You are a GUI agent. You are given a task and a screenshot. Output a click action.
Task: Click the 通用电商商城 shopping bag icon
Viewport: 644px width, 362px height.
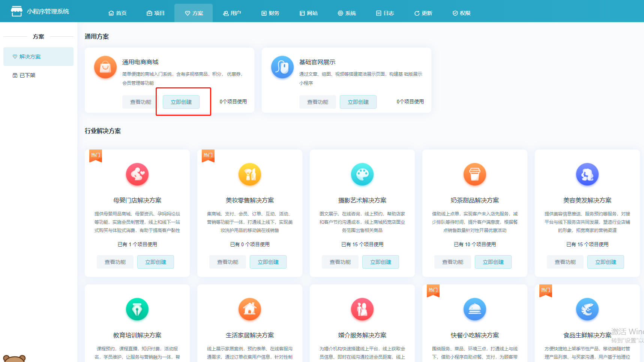point(105,67)
